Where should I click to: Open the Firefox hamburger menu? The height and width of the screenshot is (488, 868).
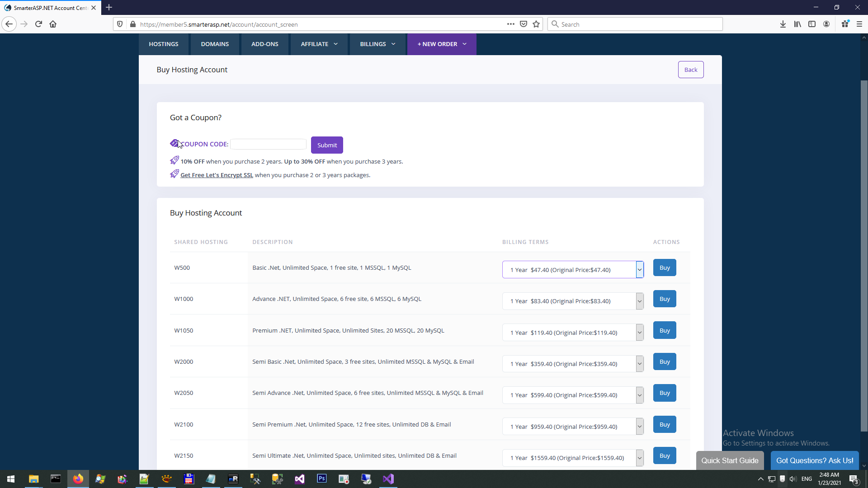[x=859, y=24]
